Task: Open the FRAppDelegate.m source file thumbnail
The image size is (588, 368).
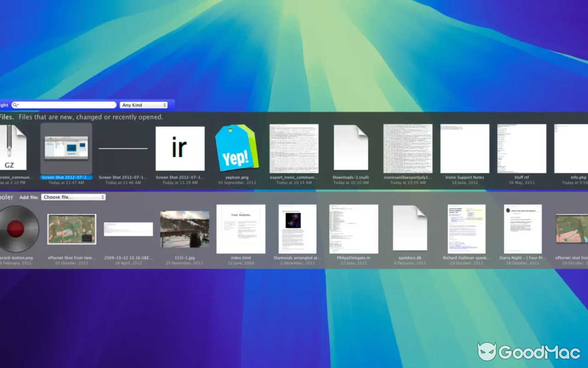Action: click(x=353, y=229)
